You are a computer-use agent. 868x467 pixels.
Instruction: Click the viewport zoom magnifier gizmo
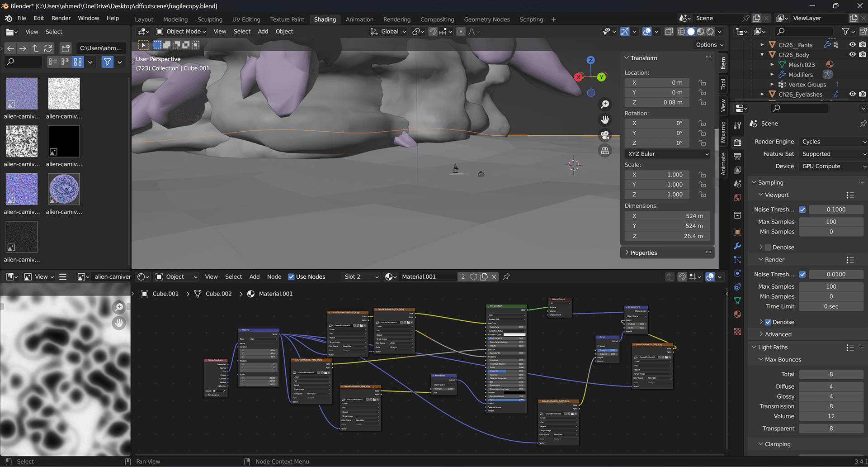tap(605, 105)
